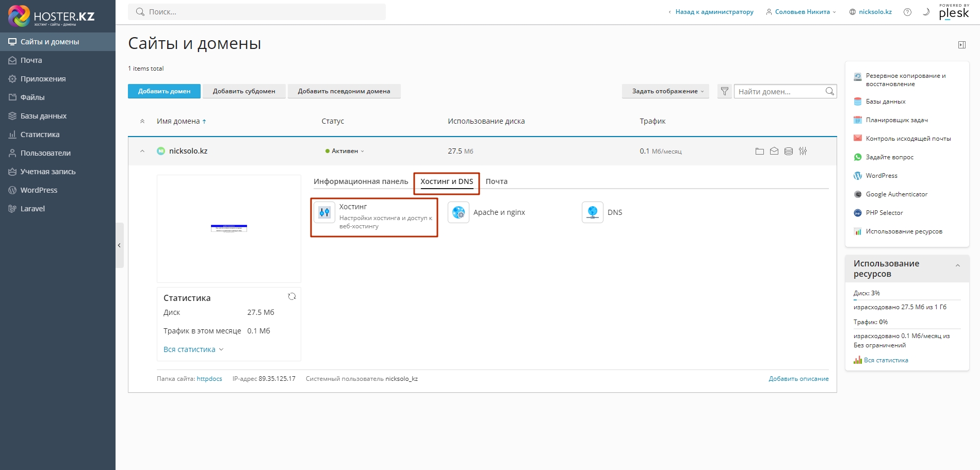Click the file manager folder icon for nicksolo.kz
980x470 pixels.
coord(759,152)
